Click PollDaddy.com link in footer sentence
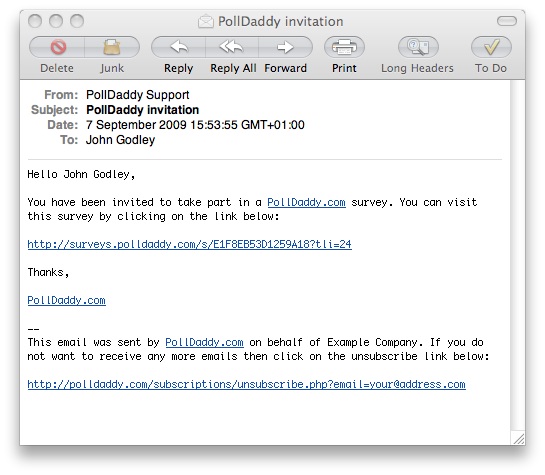This screenshot has height=475, width=545. (x=204, y=342)
